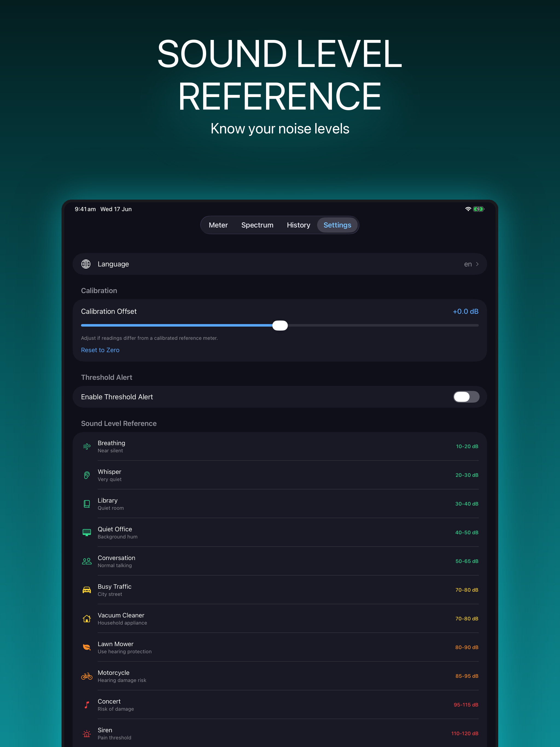Viewport: 560px width, 747px height.
Task: Click the Vacuum Cleaner house icon
Action: (x=87, y=619)
